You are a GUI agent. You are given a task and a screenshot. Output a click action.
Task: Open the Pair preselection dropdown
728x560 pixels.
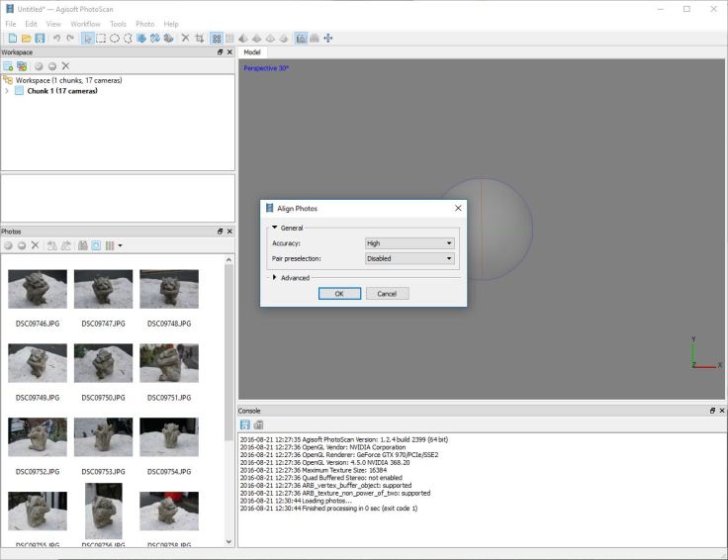409,258
